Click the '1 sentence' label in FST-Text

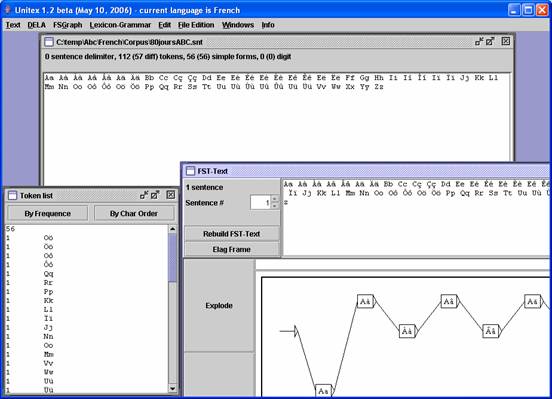205,187
